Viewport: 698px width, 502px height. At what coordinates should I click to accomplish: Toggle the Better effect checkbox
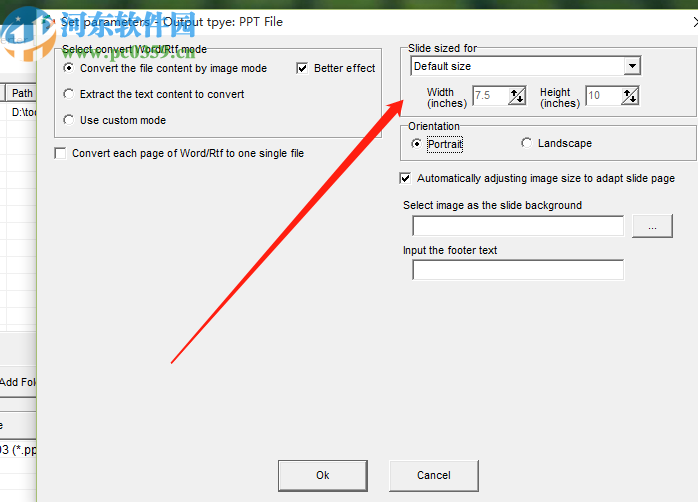[302, 68]
